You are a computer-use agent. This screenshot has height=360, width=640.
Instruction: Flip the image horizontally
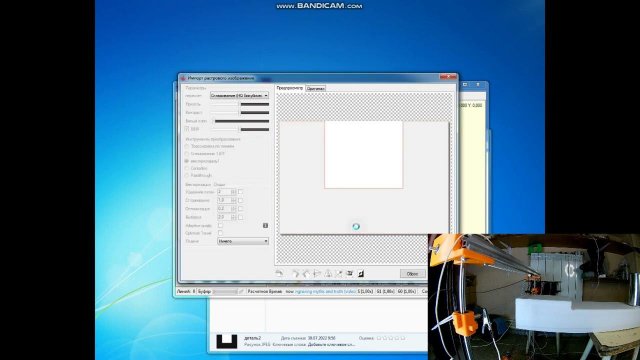[317, 273]
